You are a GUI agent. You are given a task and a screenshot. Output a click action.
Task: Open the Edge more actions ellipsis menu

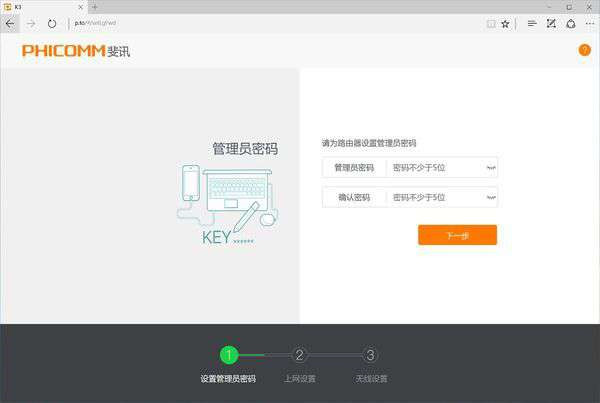589,23
